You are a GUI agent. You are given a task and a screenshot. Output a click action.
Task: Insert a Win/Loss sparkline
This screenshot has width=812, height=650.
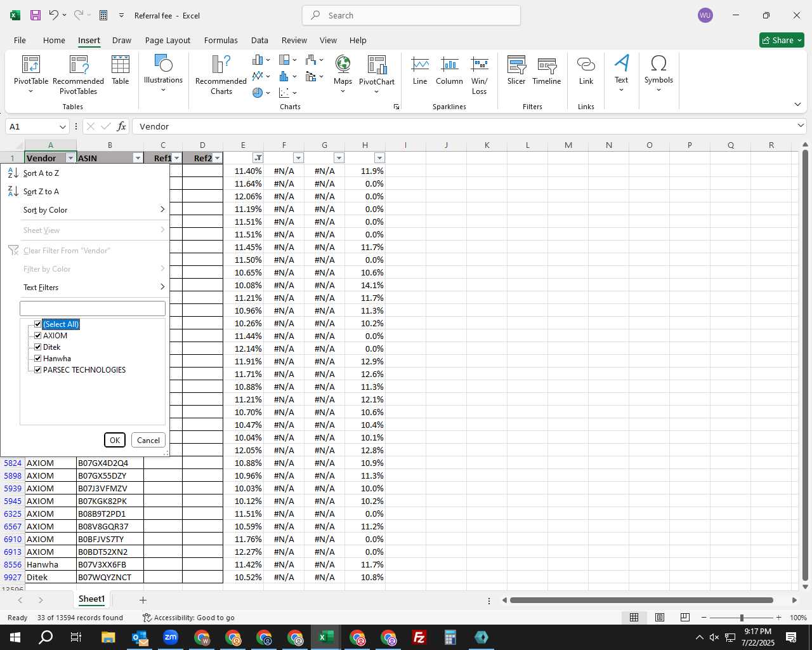click(480, 74)
